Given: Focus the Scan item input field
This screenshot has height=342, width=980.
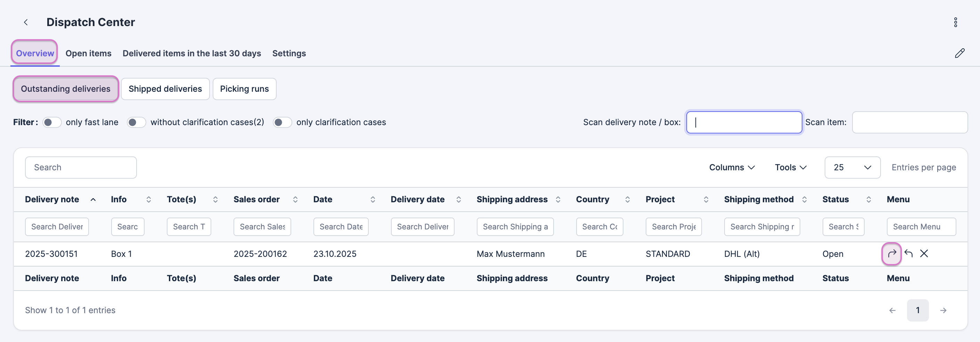Looking at the screenshot, I should 909,122.
